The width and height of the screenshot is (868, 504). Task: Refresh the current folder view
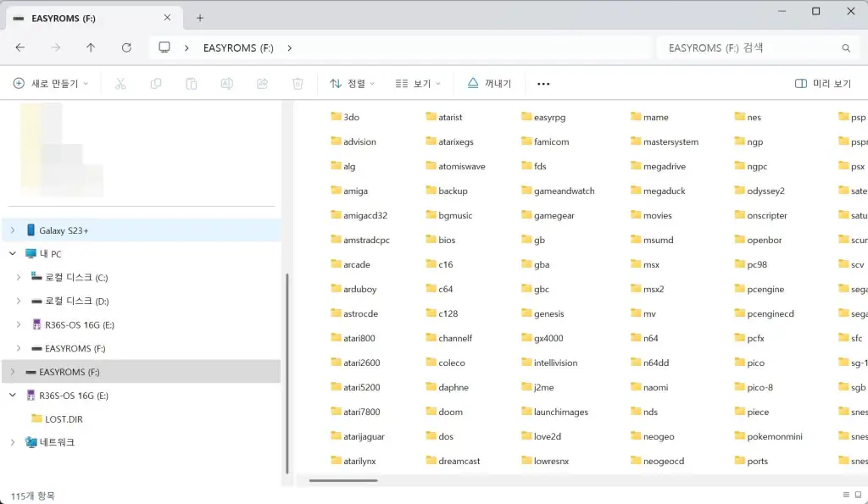pyautogui.click(x=126, y=48)
